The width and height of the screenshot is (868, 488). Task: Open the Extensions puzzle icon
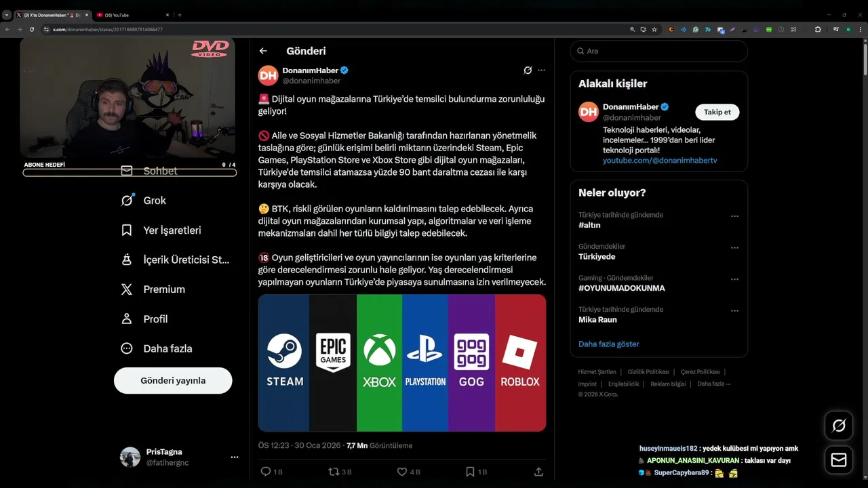tap(818, 30)
